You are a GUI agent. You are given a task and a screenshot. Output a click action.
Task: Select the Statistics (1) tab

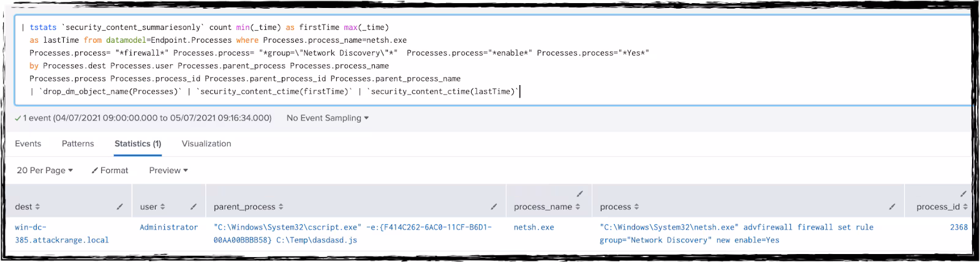138,143
